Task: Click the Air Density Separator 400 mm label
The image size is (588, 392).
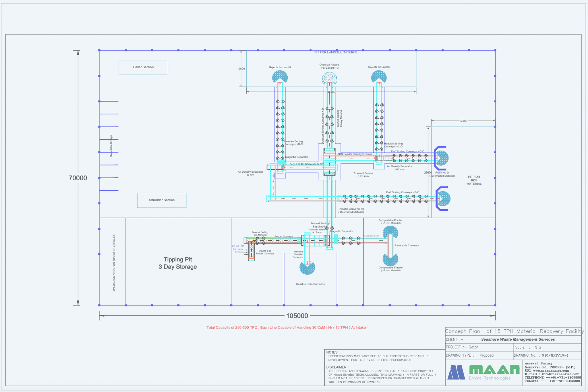Action: [x=399, y=168]
